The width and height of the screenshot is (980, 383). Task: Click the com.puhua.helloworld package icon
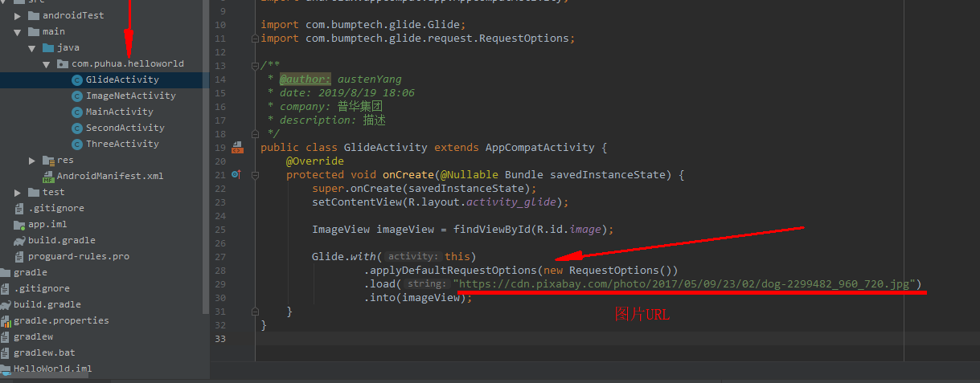(x=62, y=63)
